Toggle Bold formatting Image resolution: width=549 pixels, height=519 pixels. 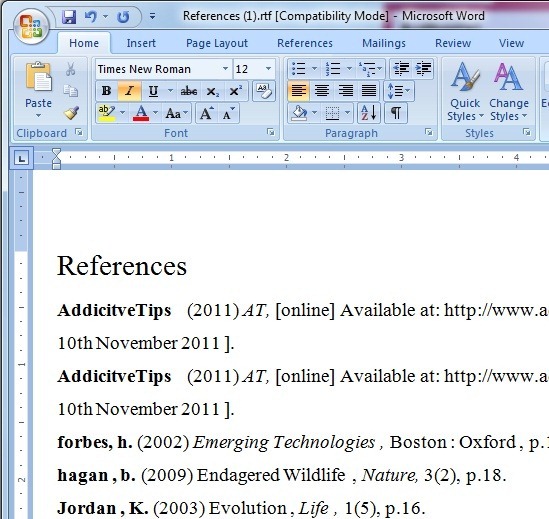[x=106, y=91]
